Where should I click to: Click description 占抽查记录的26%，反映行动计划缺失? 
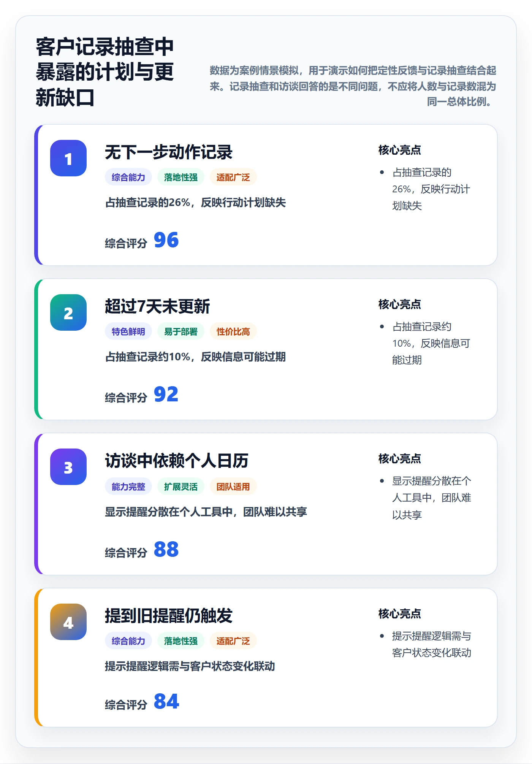195,203
